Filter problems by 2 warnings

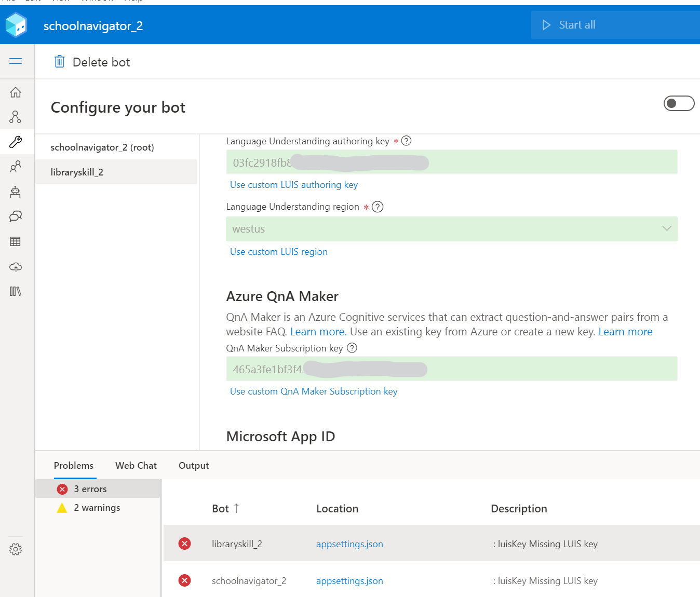click(98, 508)
